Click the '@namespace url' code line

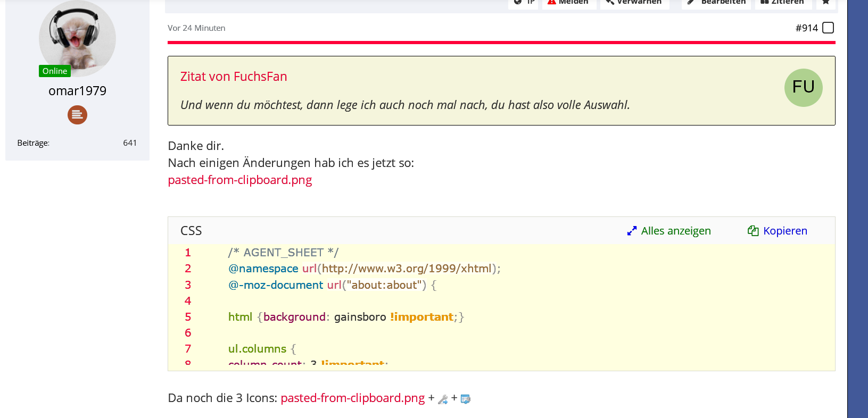pyautogui.click(x=365, y=269)
